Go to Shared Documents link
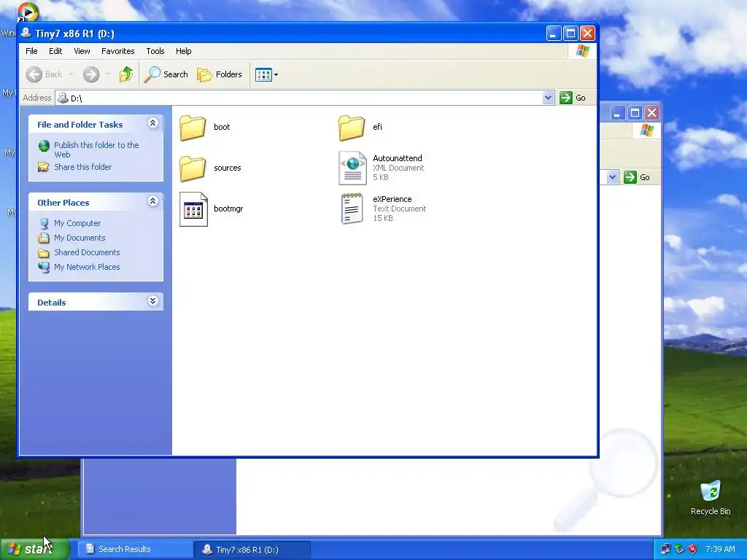Viewport: 747px width, 560px height. [x=87, y=252]
